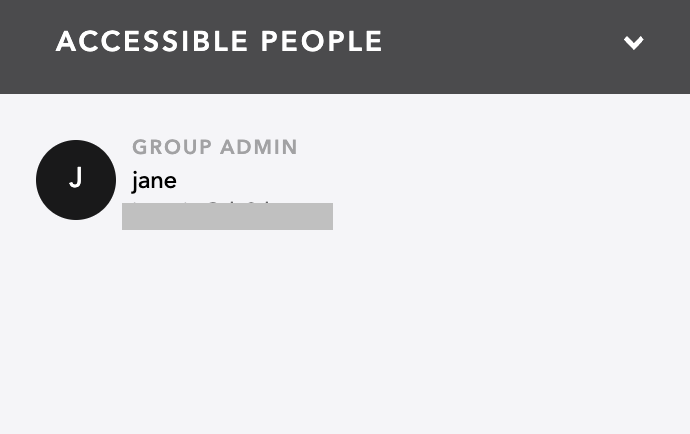The height and width of the screenshot is (434, 690).
Task: Open jane's profile via black avatar circle
Action: tap(76, 180)
